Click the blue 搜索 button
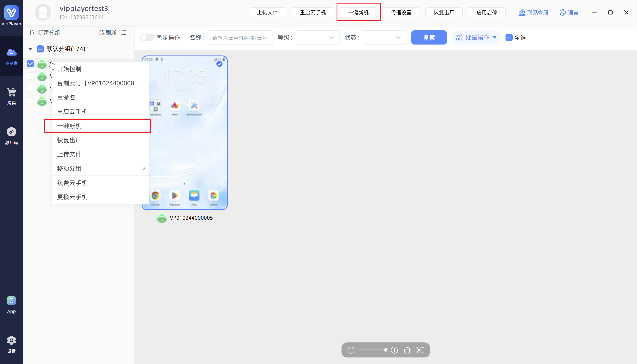The image size is (637, 364). [429, 37]
